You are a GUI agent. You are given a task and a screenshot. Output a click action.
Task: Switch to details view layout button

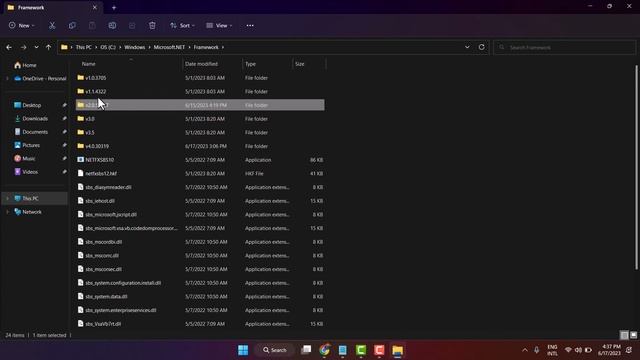click(624, 335)
